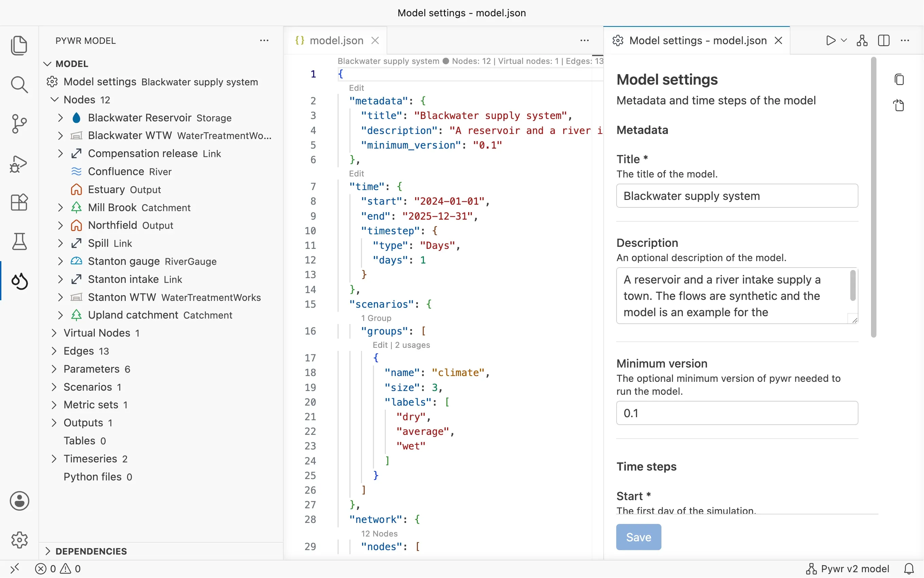The image size is (924, 578).
Task: Click Edit codelens above metadata
Action: [356, 88]
